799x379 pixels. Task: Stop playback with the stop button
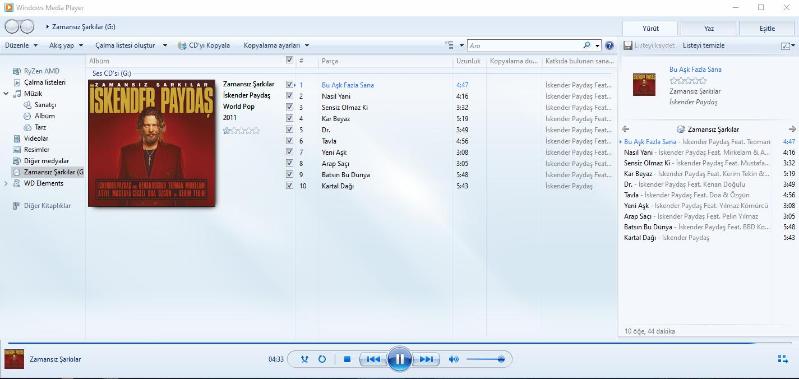pyautogui.click(x=347, y=359)
